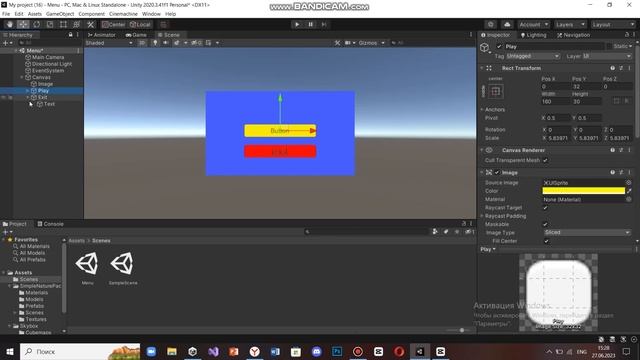This screenshot has height=360, width=640.
Task: Open the Component menu
Action: (x=91, y=14)
